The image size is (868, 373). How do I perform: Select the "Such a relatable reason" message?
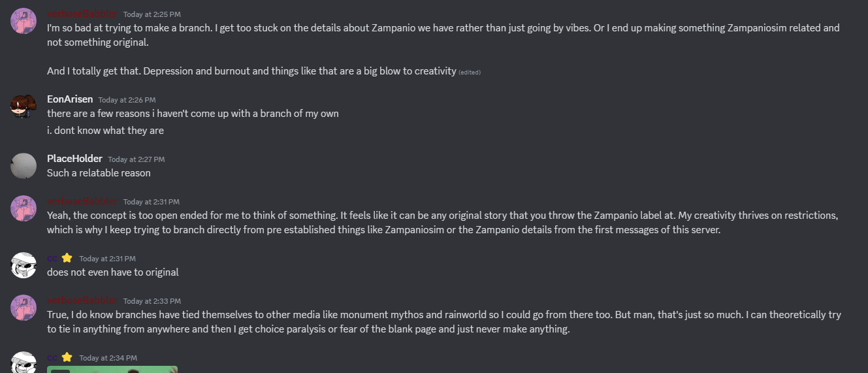[99, 173]
